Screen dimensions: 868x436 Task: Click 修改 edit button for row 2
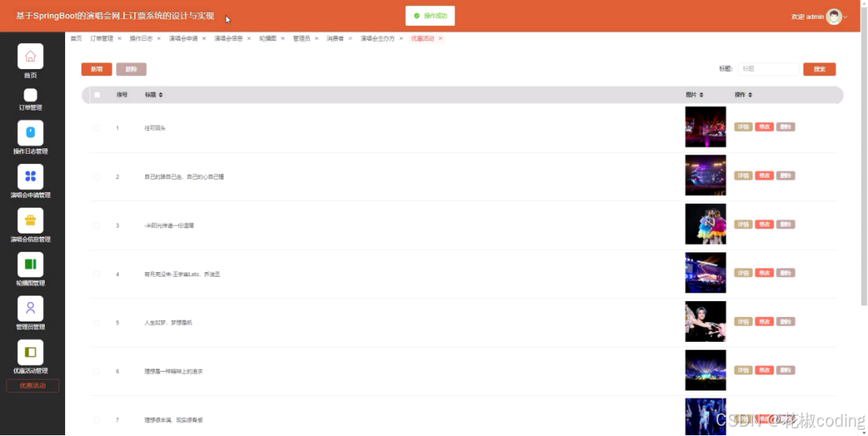[764, 176]
